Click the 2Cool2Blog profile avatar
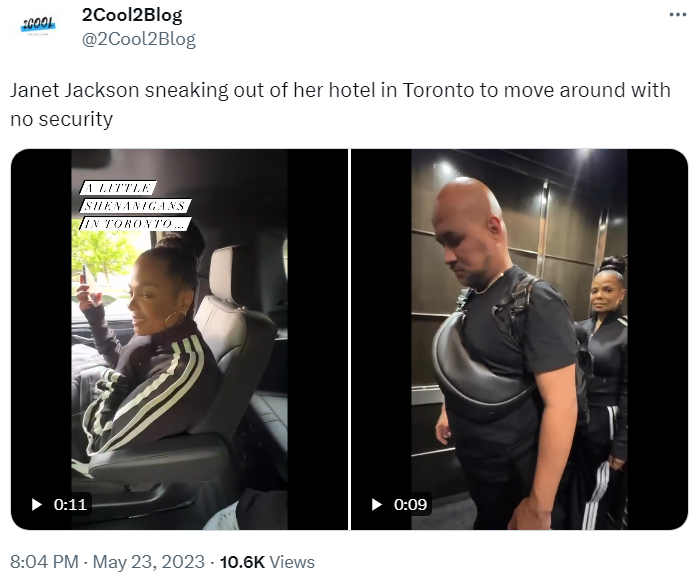Screen dimensions: 698x586 [38, 25]
